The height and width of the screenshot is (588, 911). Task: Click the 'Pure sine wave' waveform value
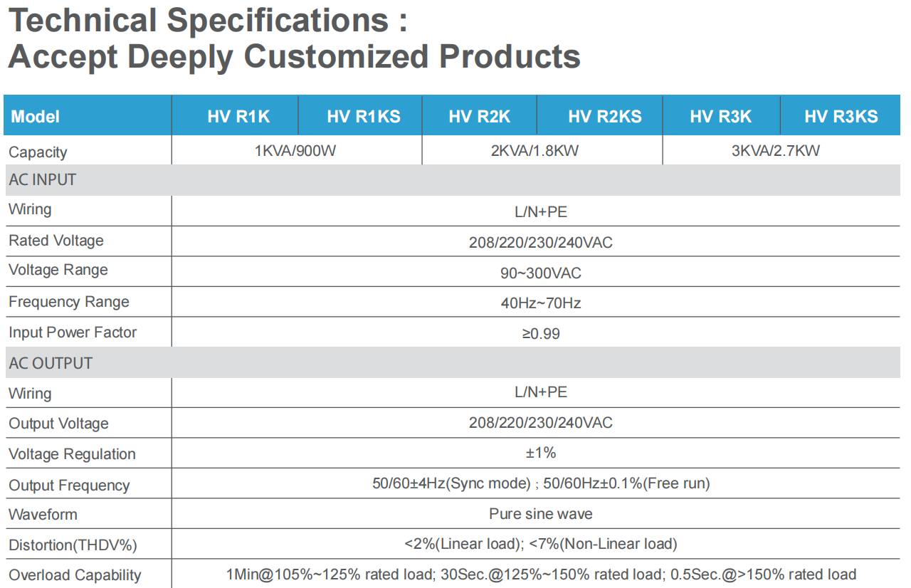[x=541, y=514]
